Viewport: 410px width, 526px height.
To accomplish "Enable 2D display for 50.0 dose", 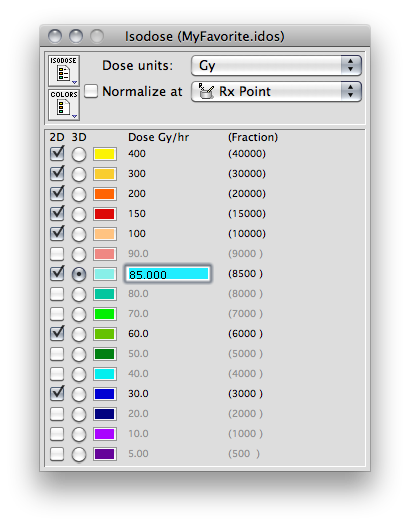I will (57, 354).
